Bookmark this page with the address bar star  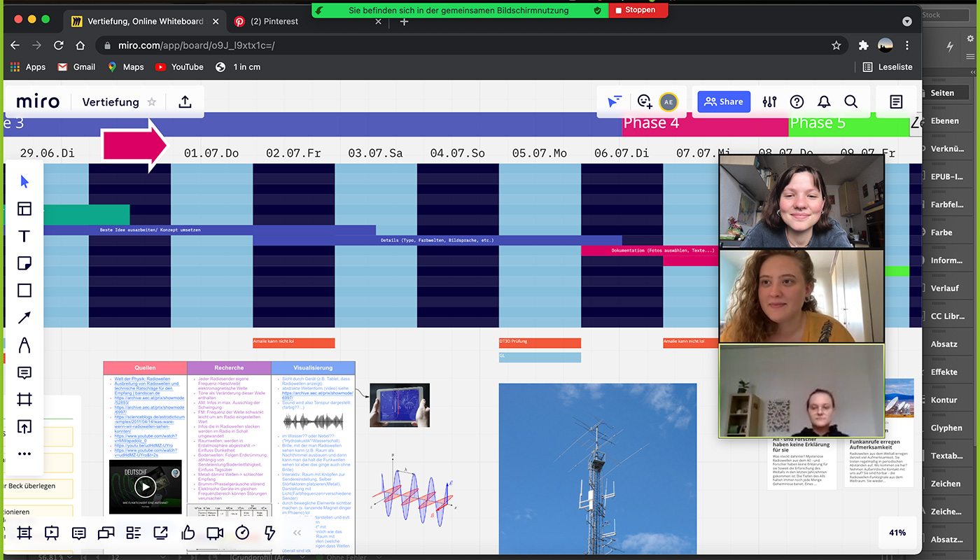[x=836, y=45]
